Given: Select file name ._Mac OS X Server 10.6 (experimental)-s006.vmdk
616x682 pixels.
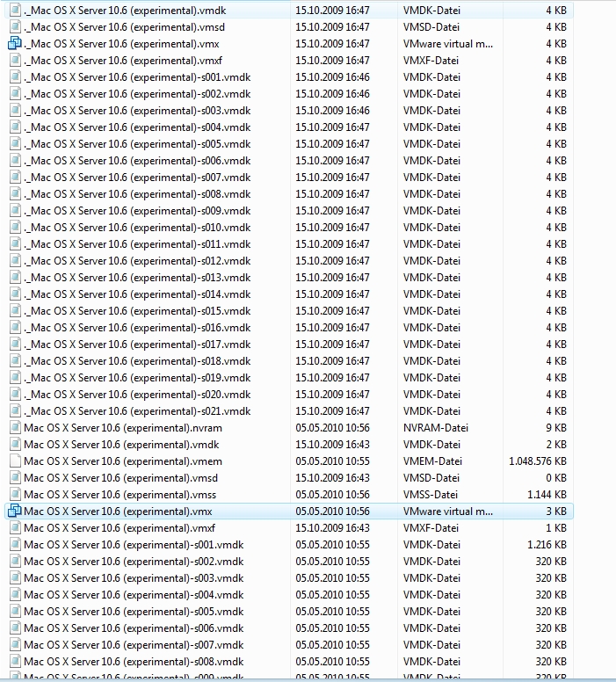Looking at the screenshot, I should [137, 161].
